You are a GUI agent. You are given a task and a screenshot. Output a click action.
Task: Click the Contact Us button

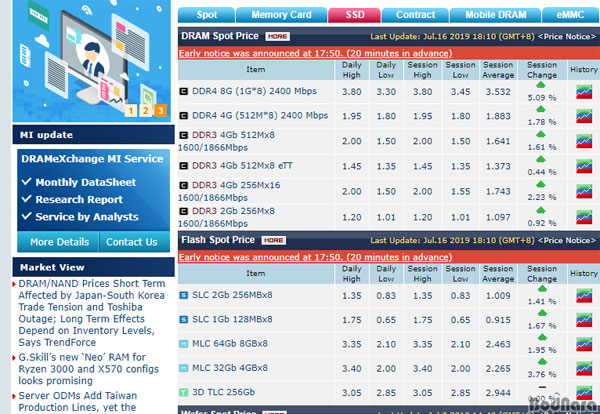tap(134, 242)
